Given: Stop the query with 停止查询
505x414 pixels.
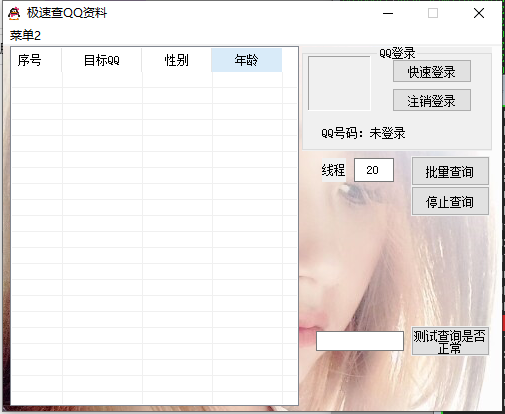Looking at the screenshot, I should [450, 201].
